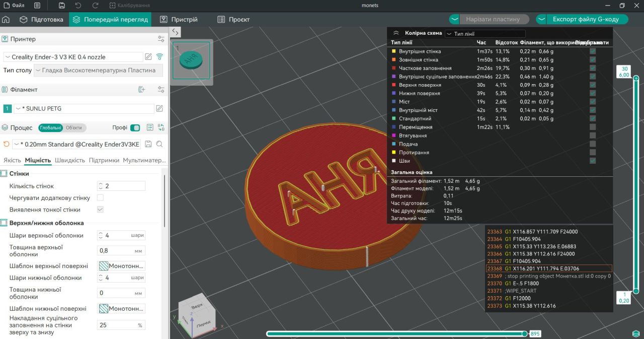
Task: Click the filament 1 color swatch
Action: tap(7, 108)
